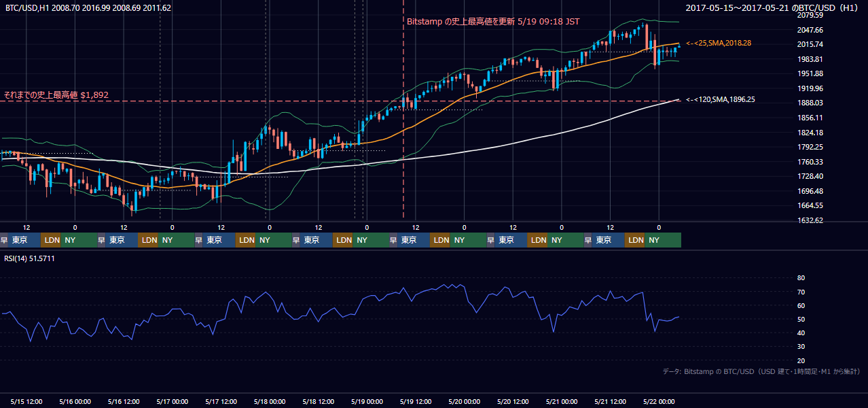Click the '5/16 12:00' date label

point(124,402)
